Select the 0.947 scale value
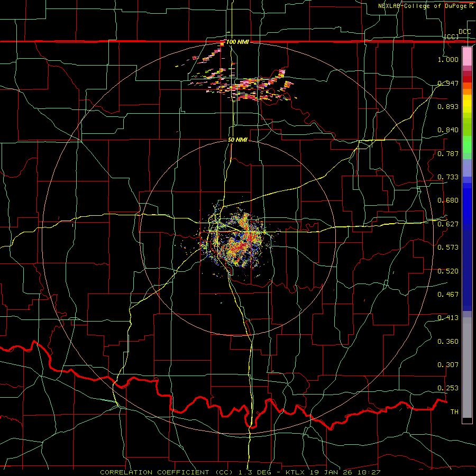Screen dimensions: 476x476 click(x=448, y=83)
